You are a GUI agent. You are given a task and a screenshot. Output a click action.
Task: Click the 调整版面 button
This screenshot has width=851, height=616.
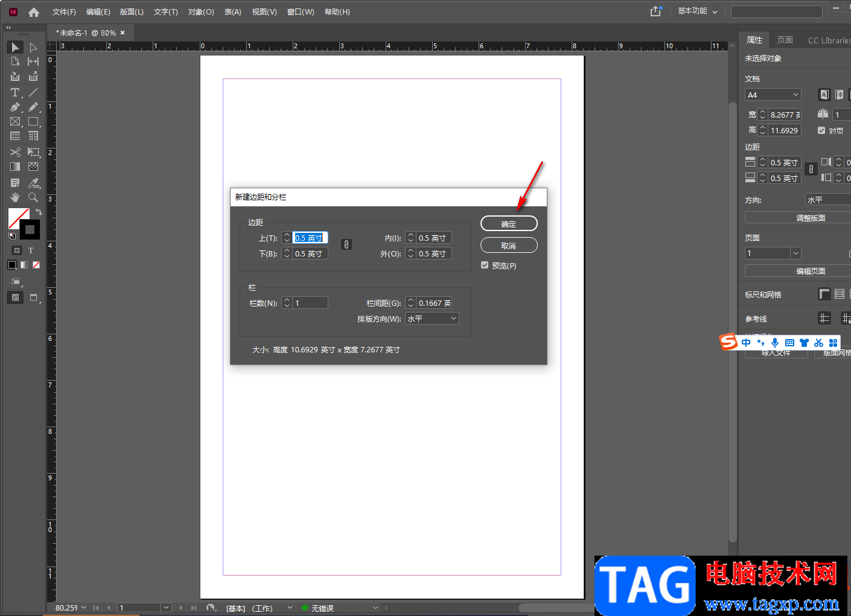798,218
